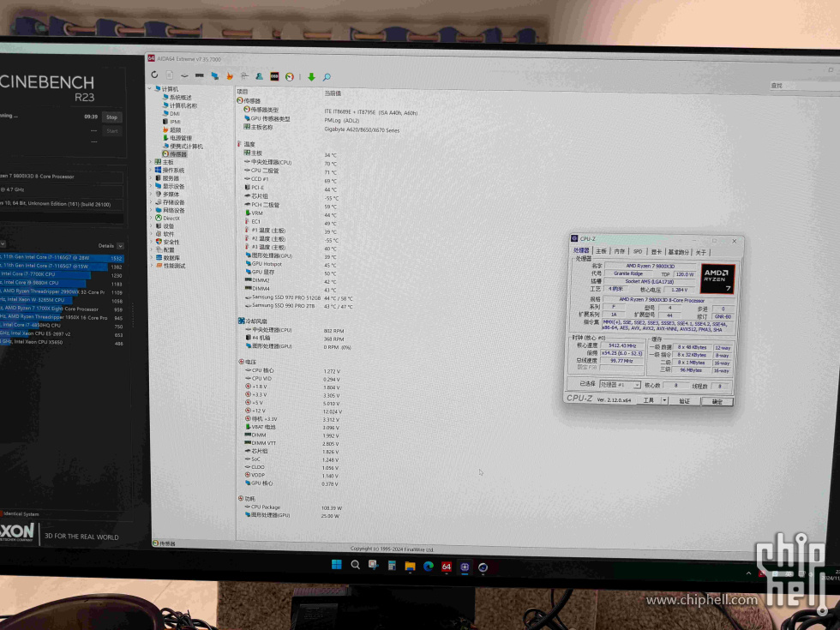
Task: Open Windows taskbar Search
Action: coord(355,565)
